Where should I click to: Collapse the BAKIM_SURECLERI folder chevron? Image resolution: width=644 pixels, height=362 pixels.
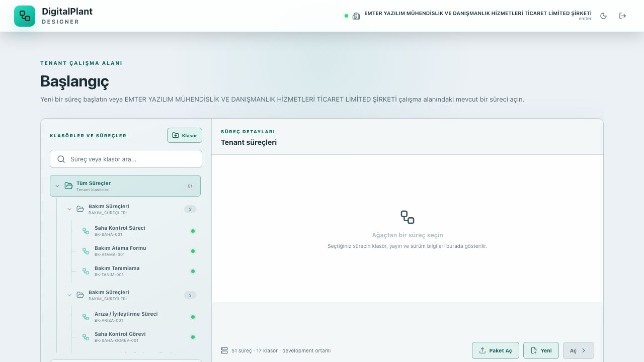click(x=69, y=295)
